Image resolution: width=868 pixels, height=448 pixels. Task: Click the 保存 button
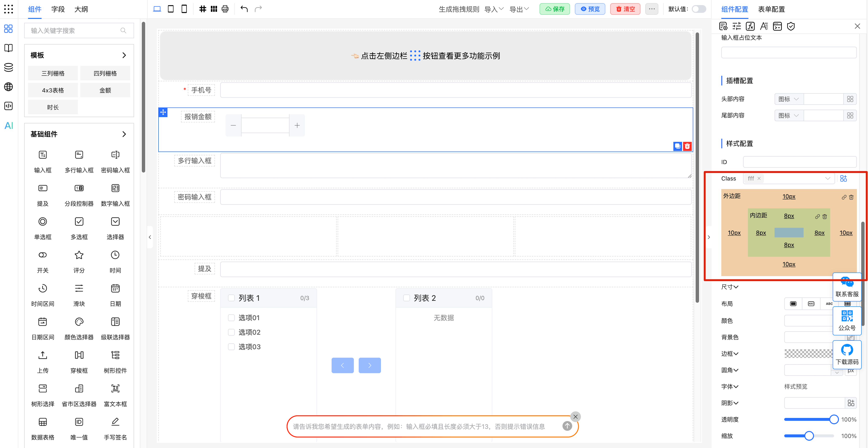pyautogui.click(x=555, y=9)
